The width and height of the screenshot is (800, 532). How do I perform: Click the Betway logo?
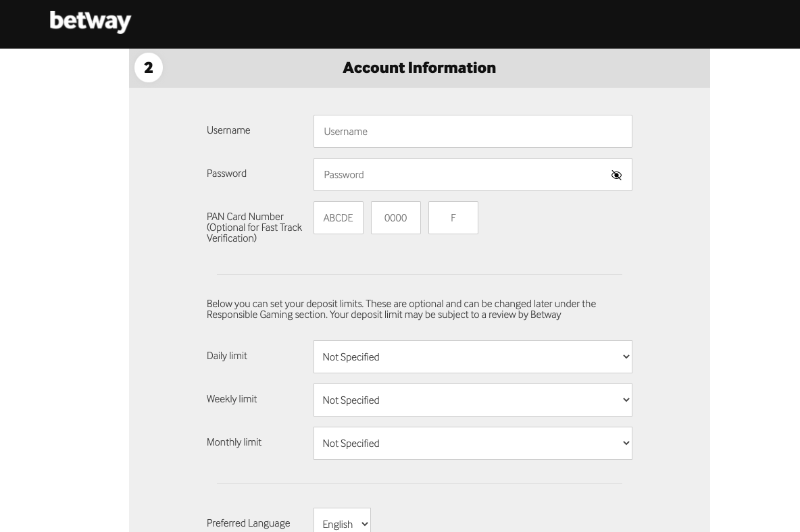(90, 22)
